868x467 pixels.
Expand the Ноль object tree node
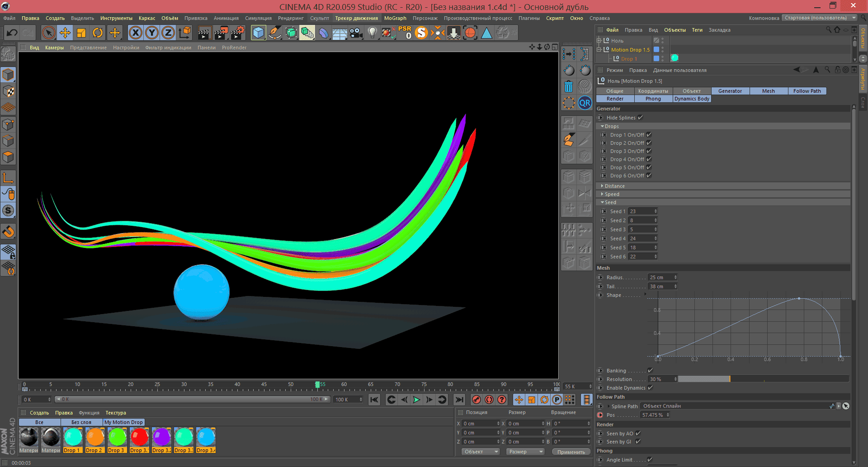point(599,40)
